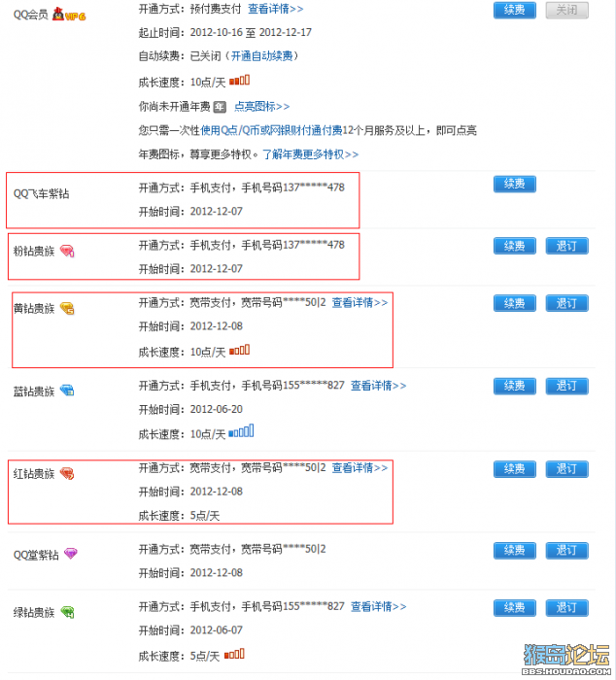Click 绿钻贵族 start date 2012-06-07
The height and width of the screenshot is (680, 616).
tap(216, 630)
